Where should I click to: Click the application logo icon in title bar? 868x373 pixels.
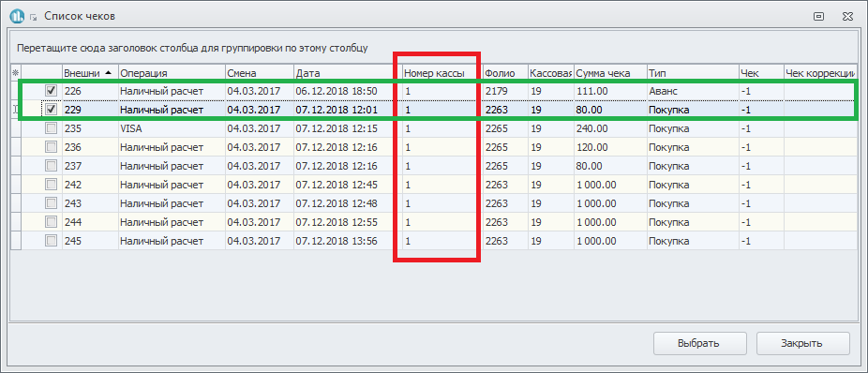pos(18,16)
